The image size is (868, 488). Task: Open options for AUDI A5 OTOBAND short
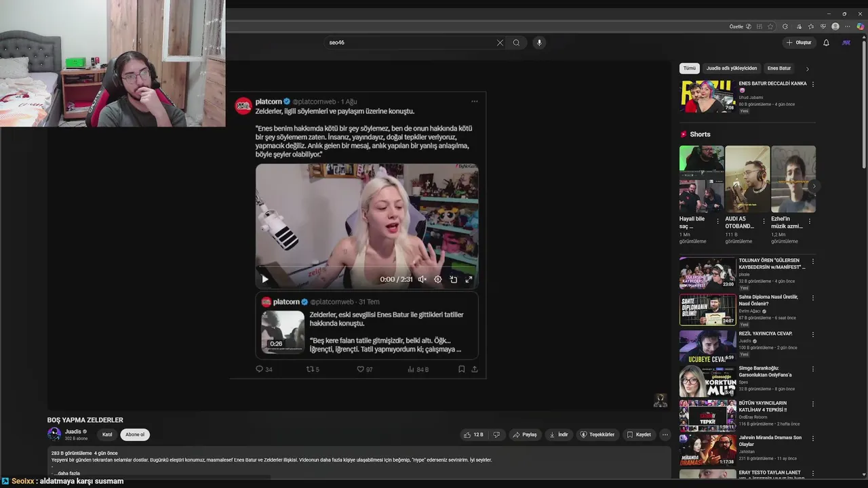coord(764,221)
